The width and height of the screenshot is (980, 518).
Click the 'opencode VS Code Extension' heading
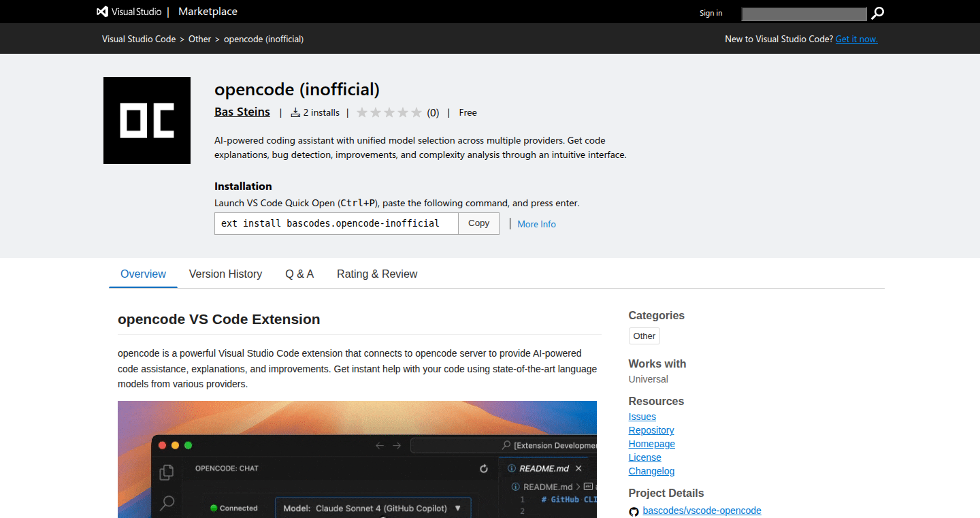(x=219, y=319)
